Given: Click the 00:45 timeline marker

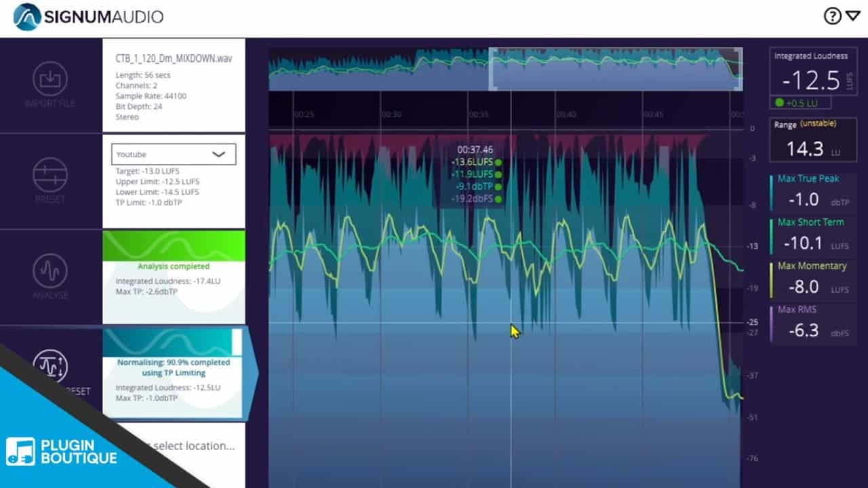Looking at the screenshot, I should click(x=653, y=115).
